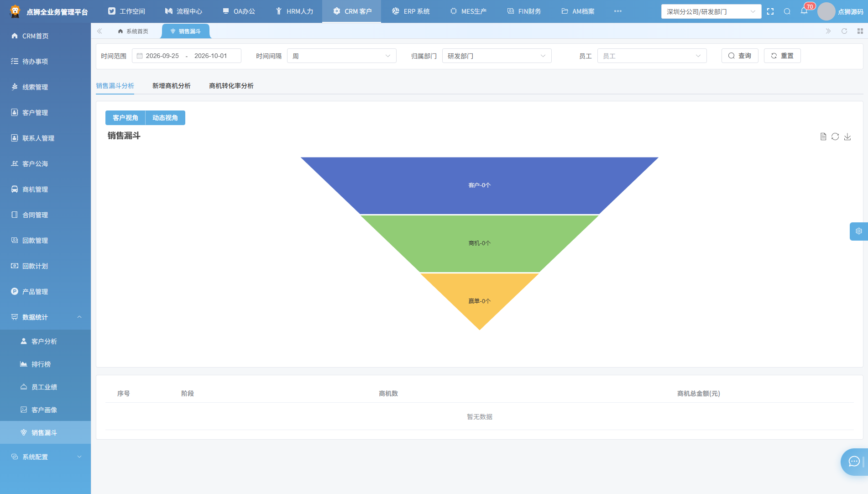Expand the 系统配置 sidebar group
868x494 pixels.
tap(45, 457)
